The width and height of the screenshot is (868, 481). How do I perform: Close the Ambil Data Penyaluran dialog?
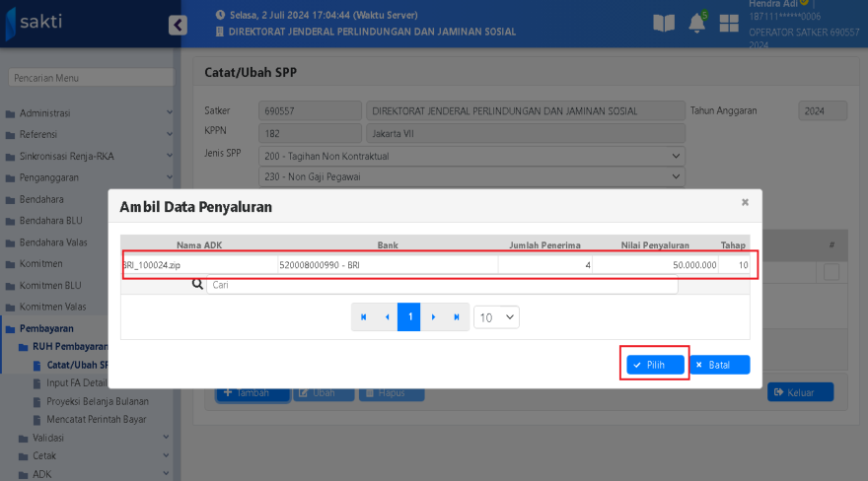[745, 202]
